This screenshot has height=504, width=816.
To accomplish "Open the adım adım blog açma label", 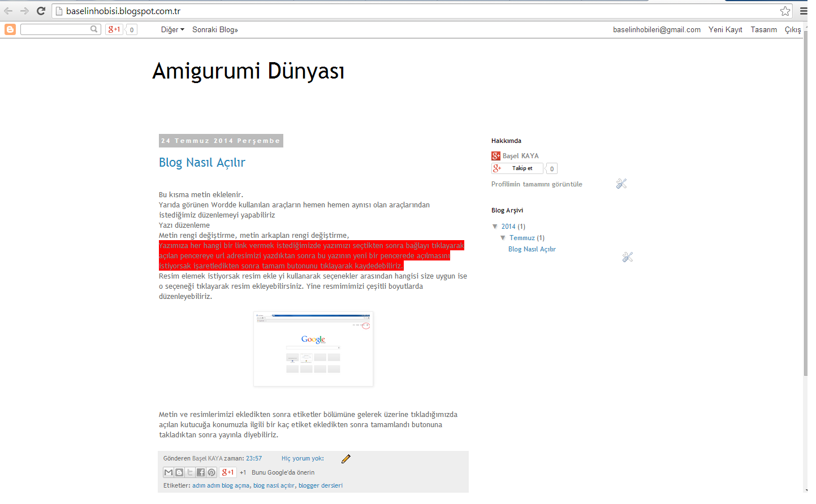I will click(x=221, y=486).
